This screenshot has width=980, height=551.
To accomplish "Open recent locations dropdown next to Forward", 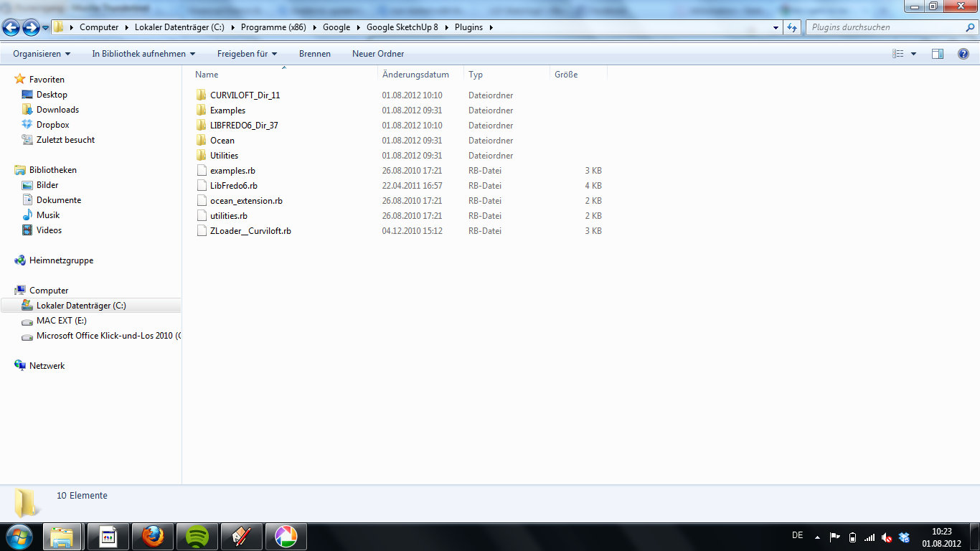I will [x=45, y=28].
